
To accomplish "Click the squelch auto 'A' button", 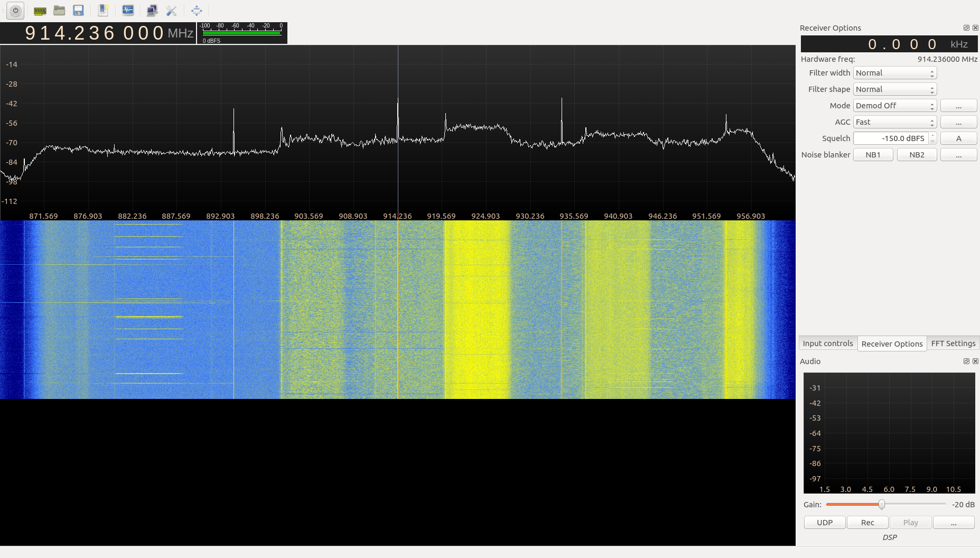I will click(x=958, y=138).
